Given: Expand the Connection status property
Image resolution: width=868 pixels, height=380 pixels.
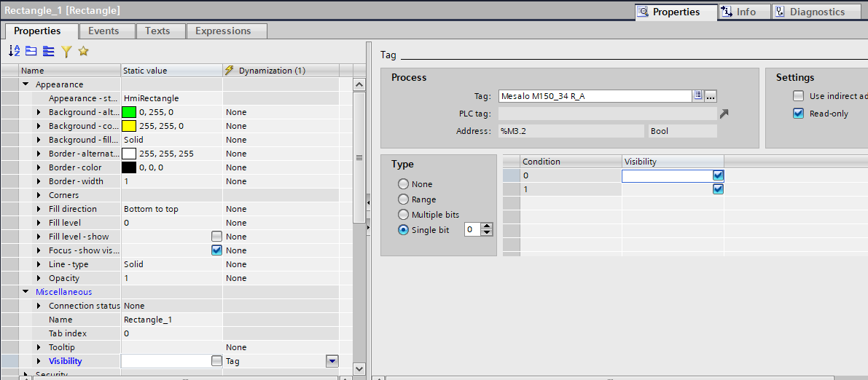Looking at the screenshot, I should pyautogui.click(x=39, y=305).
